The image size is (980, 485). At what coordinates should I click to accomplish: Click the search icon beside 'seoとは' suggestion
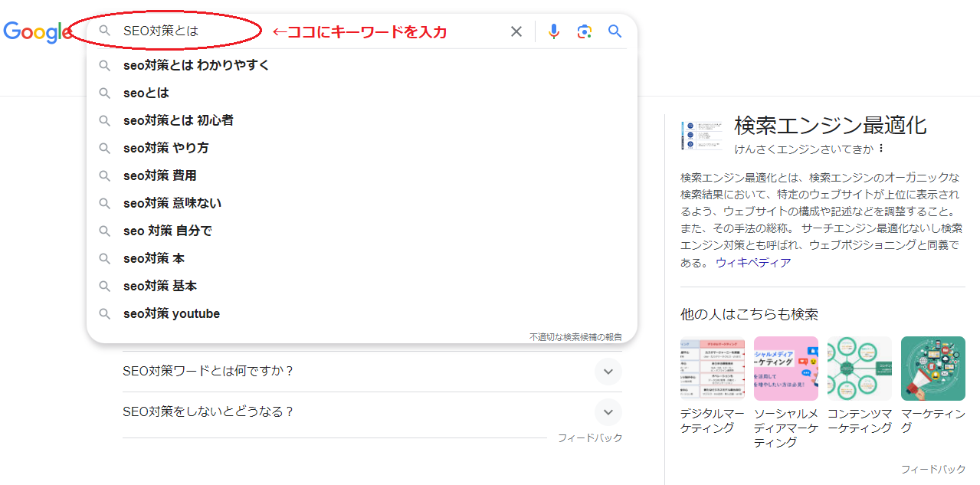(104, 93)
